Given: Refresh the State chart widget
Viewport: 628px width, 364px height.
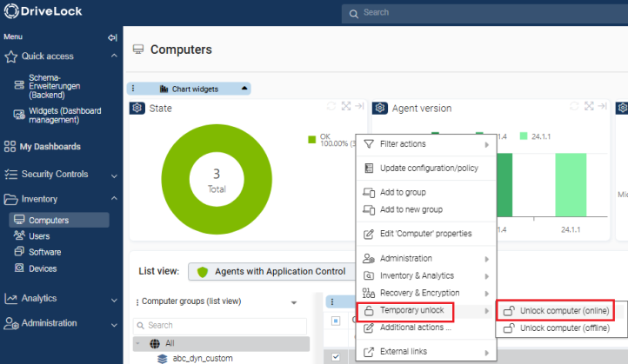Looking at the screenshot, I should pyautogui.click(x=331, y=106).
